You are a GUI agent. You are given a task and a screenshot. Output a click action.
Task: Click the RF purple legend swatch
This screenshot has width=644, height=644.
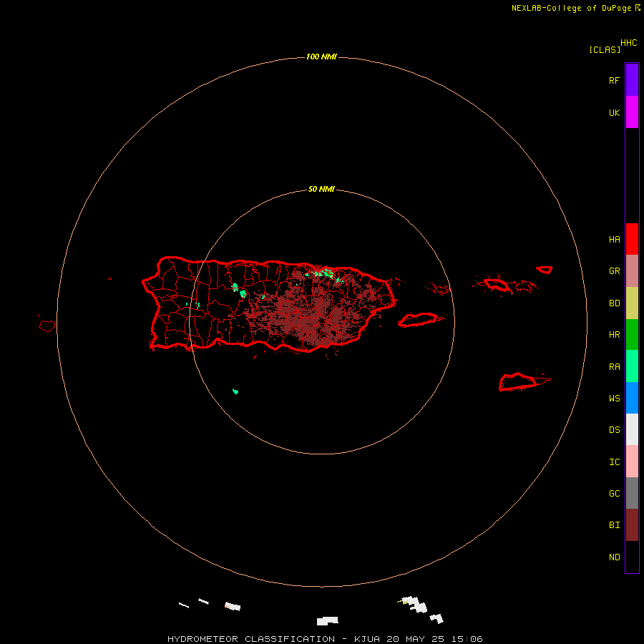tap(632, 80)
